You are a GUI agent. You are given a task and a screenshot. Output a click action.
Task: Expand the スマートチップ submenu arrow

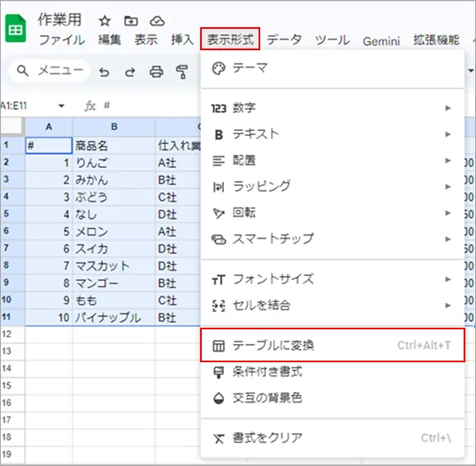pyautogui.click(x=448, y=240)
